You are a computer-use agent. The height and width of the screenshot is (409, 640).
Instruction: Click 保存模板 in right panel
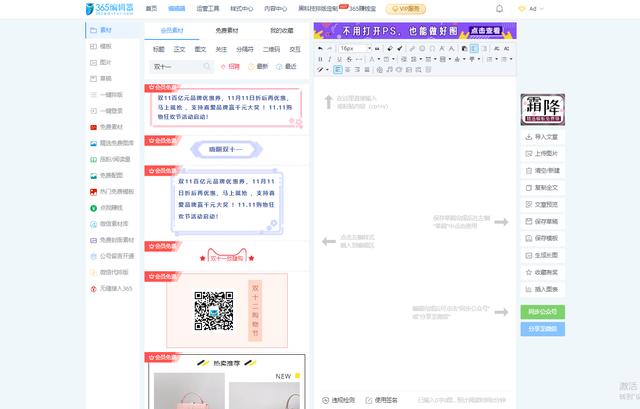pyautogui.click(x=542, y=238)
